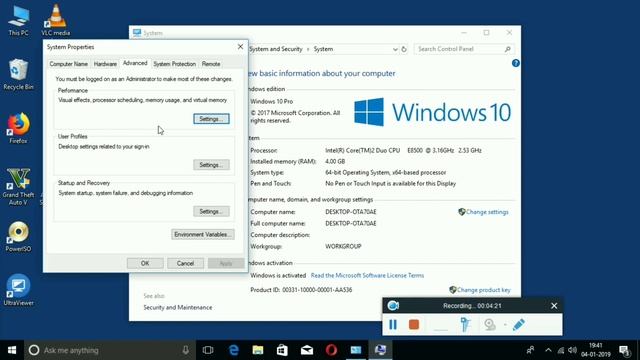Open Startup and Recovery Settings button
Viewport: 640px width, 360px height.
click(x=211, y=211)
